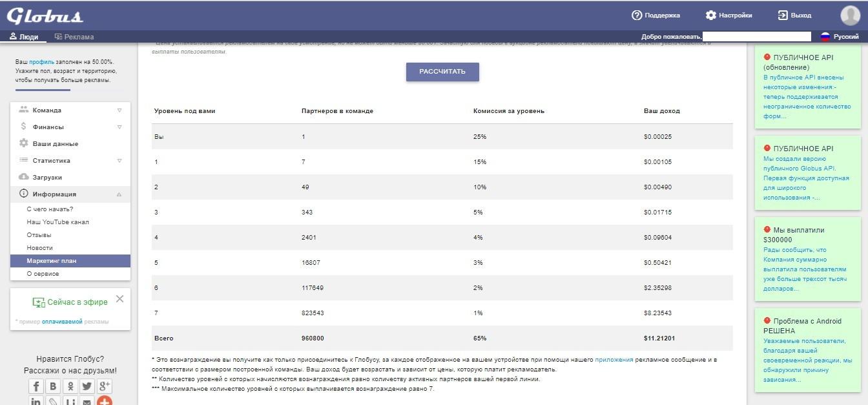Expand the Команда menu arrow

point(119,110)
